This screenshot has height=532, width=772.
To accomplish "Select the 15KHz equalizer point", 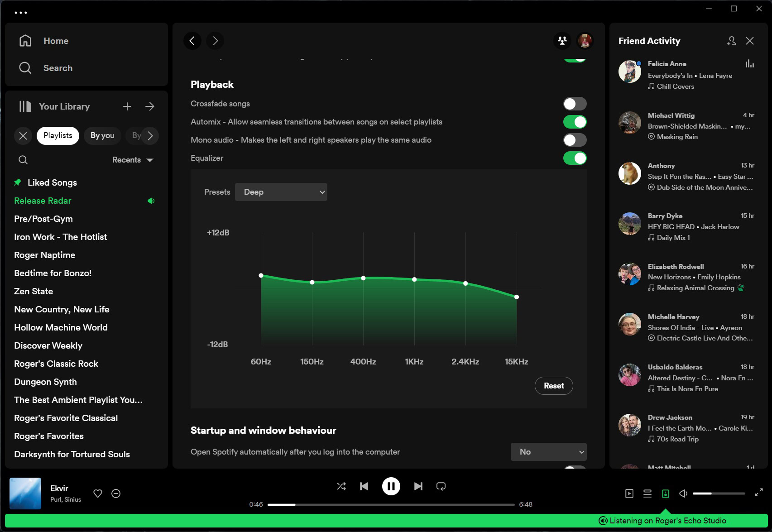I will tap(517, 297).
